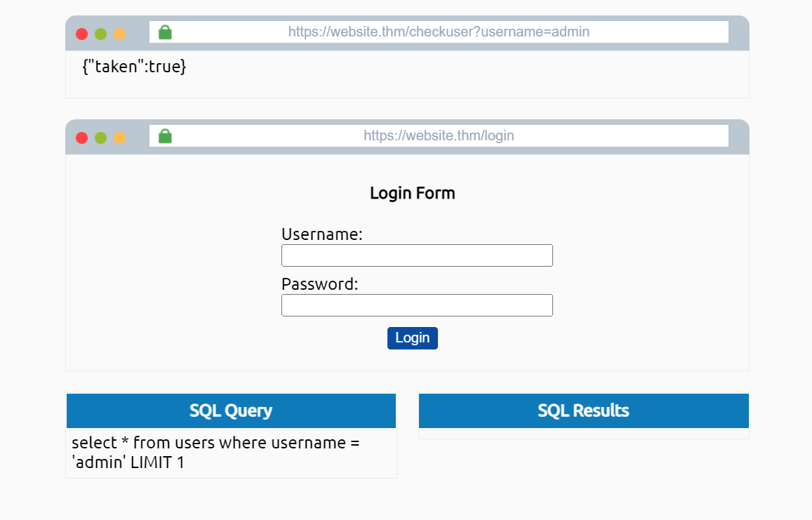Click the green padlock in the checkuser window
Viewport: 812px width, 520px height.
click(165, 32)
